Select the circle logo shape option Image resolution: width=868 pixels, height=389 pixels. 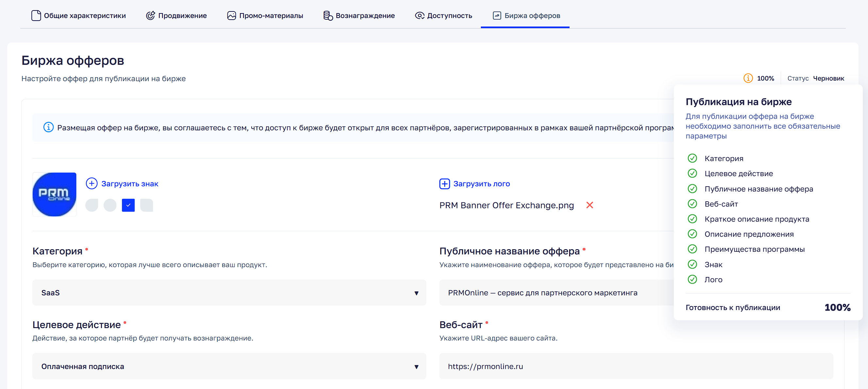pyautogui.click(x=110, y=205)
